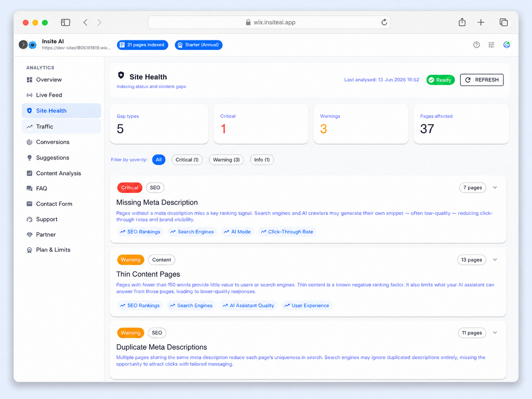This screenshot has height=399, width=532.
Task: Click the 7 pages count pill
Action: coord(472,188)
